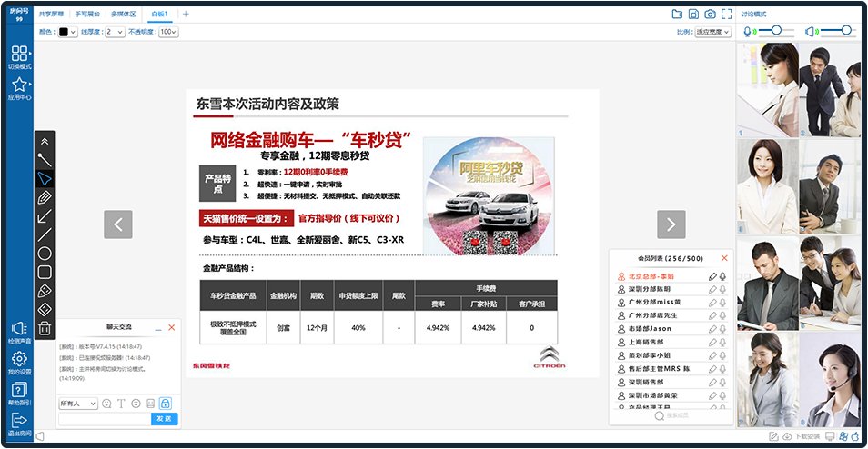The width and height of the screenshot is (868, 449).
Task: Enter fullscreen with the corner-brackets icon
Action: point(726,15)
